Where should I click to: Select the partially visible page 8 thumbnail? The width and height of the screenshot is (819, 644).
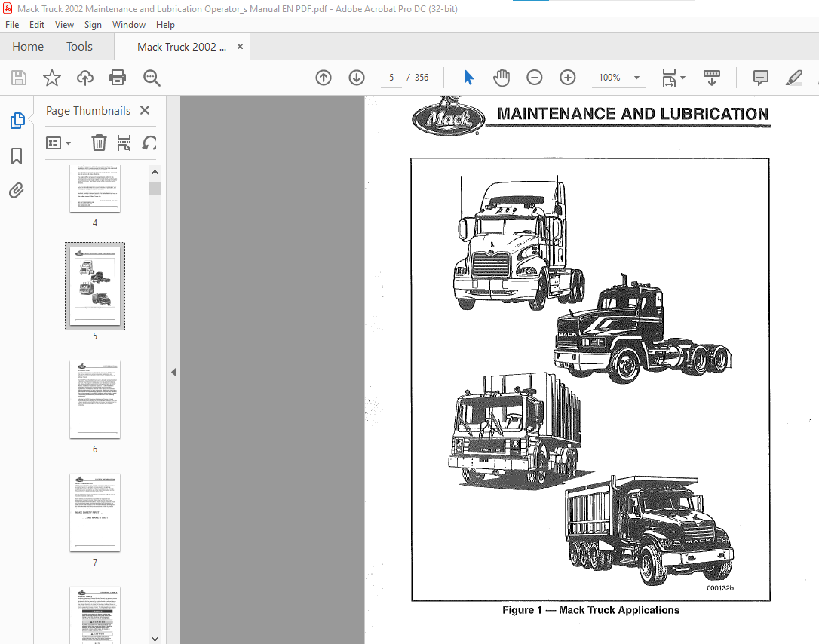pos(95,615)
